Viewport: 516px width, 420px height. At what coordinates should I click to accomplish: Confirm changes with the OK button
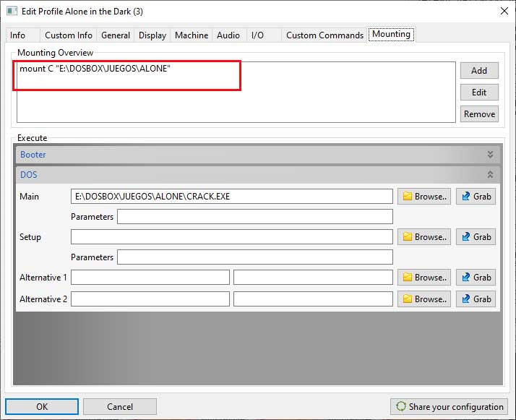[42, 407]
